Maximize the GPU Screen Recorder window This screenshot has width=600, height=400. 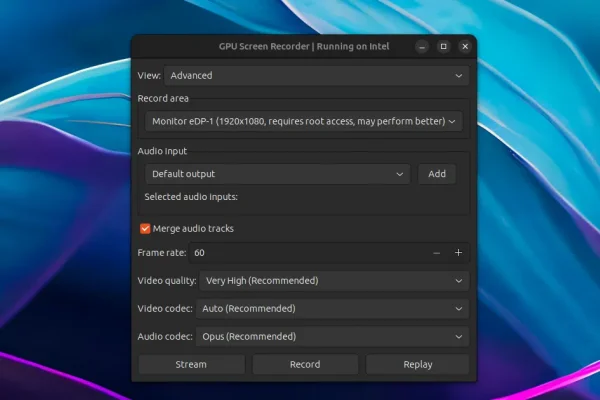click(x=443, y=47)
